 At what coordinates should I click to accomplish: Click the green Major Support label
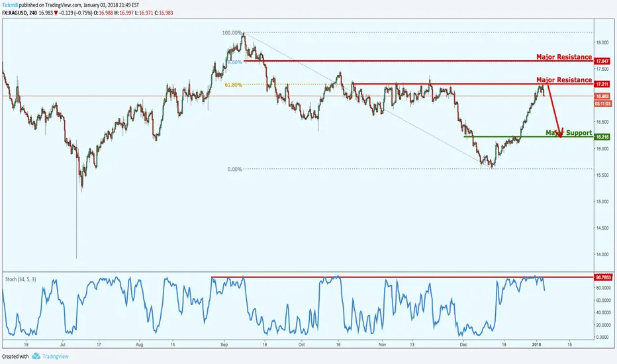tap(569, 132)
